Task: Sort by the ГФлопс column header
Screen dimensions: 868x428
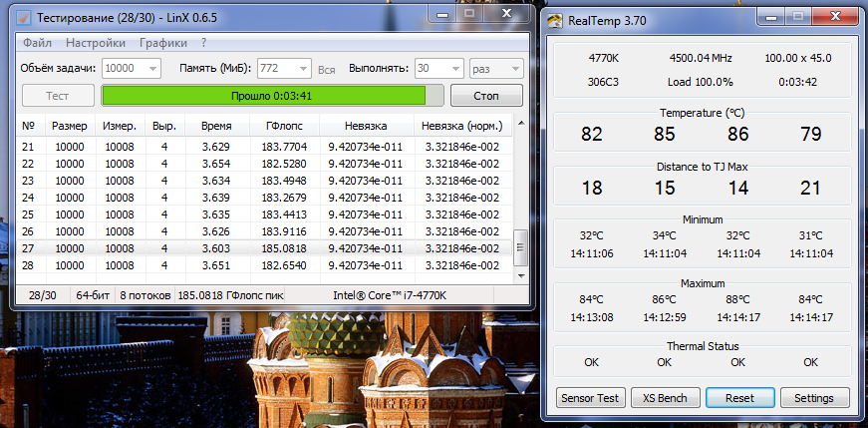Action: (x=285, y=126)
